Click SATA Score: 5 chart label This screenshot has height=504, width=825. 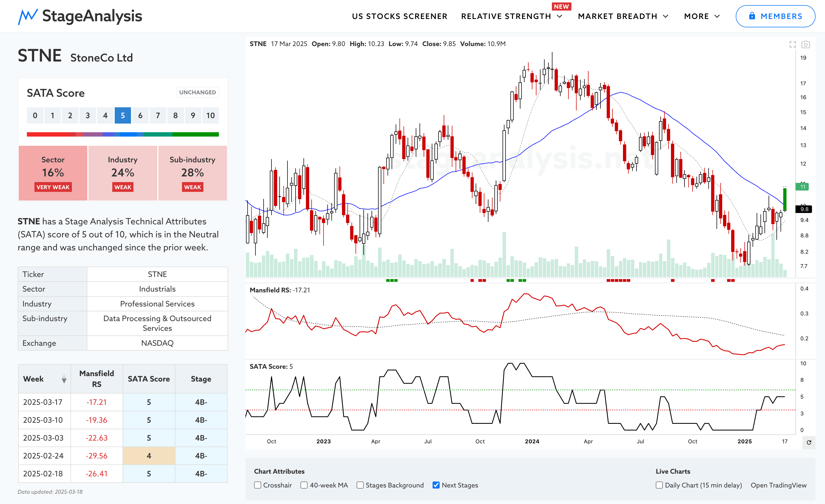271,367
